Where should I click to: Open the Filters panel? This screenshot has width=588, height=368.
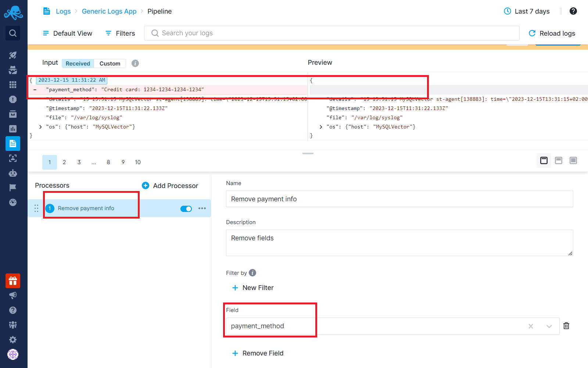120,33
